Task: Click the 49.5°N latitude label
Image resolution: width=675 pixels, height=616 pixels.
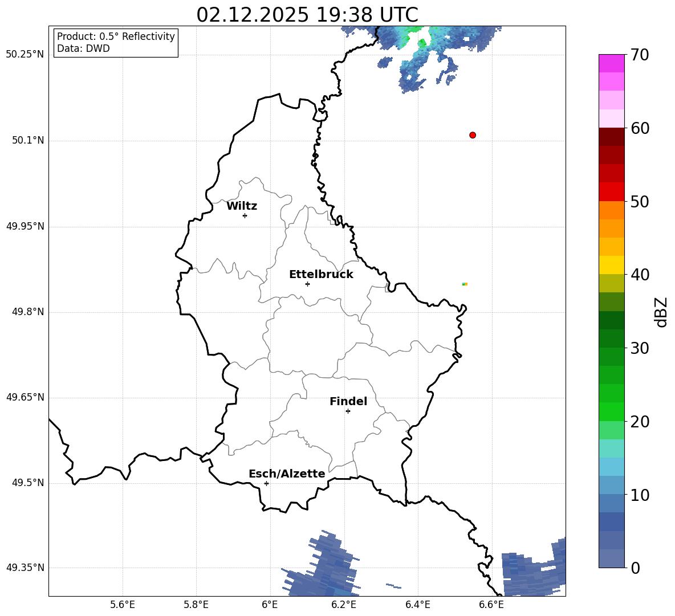Action: click(x=27, y=483)
